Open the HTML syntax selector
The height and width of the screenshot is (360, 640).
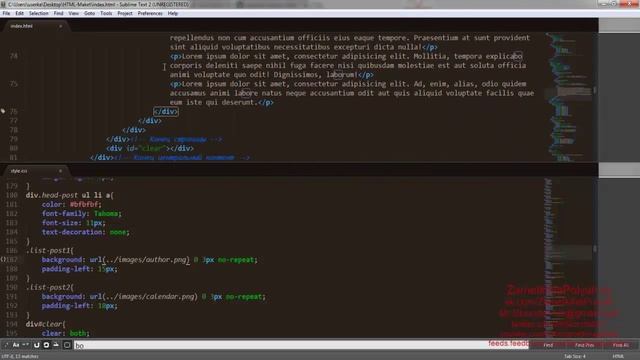(618, 356)
